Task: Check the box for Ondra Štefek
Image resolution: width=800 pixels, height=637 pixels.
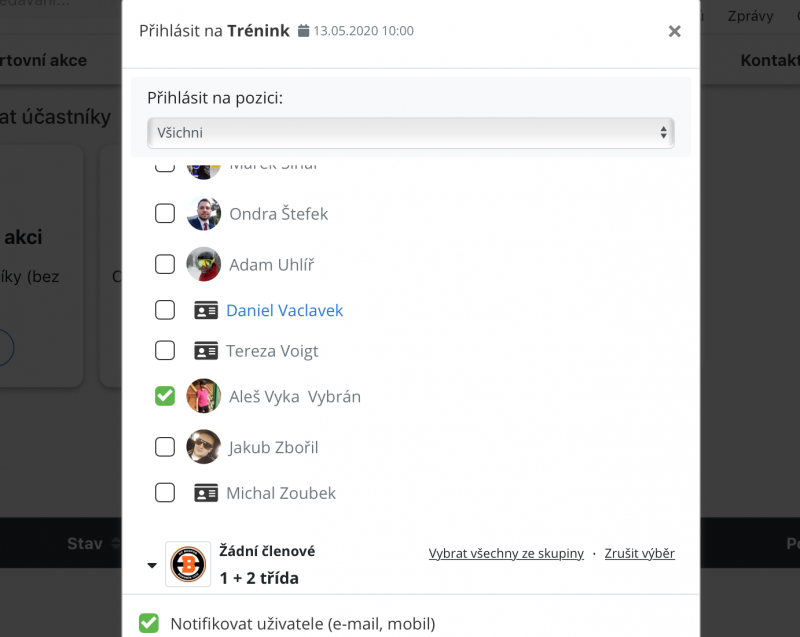Action: coord(165,213)
